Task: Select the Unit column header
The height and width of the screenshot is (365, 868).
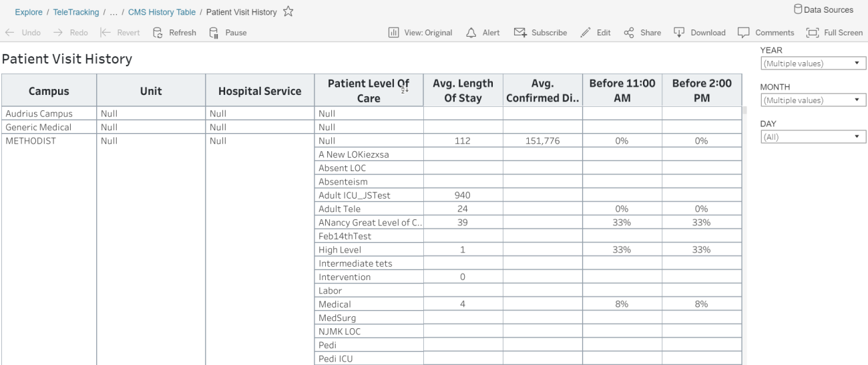Action: (x=151, y=91)
